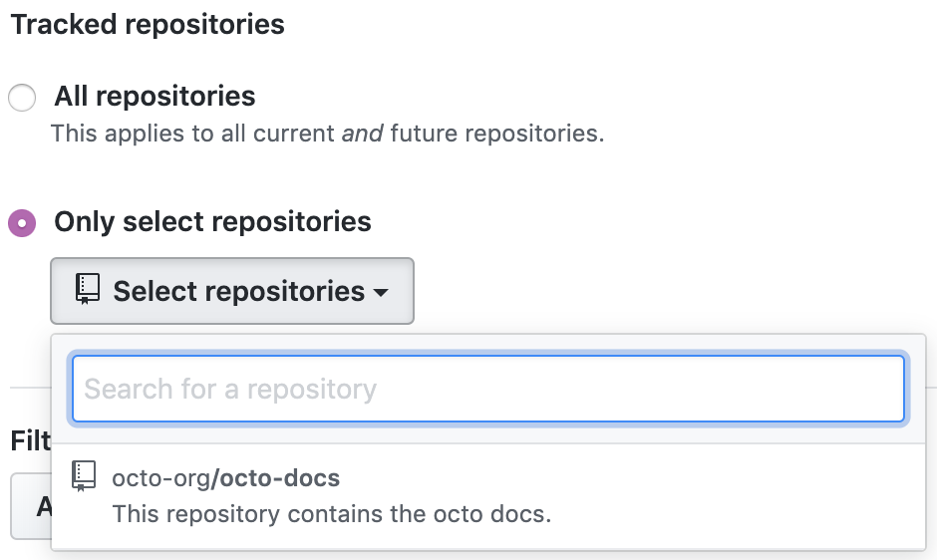This screenshot has height=560, width=937.
Task: Click the "This repository contains the octo docs." description
Action: 331,514
